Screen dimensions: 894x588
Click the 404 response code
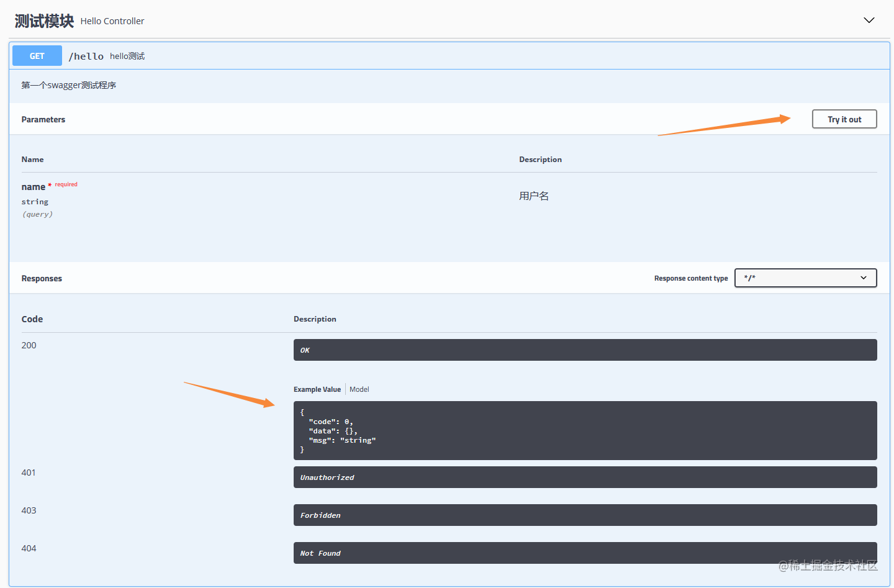pos(29,548)
